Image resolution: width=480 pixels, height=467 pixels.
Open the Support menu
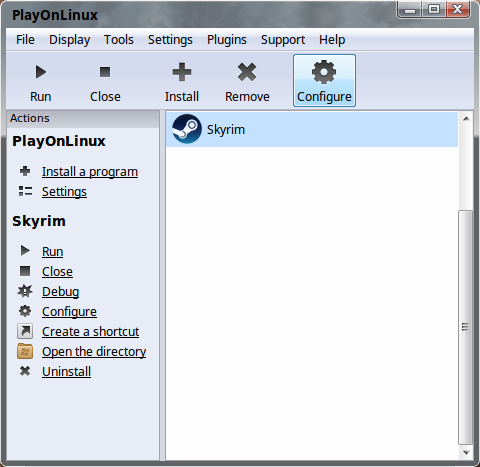pyautogui.click(x=283, y=40)
